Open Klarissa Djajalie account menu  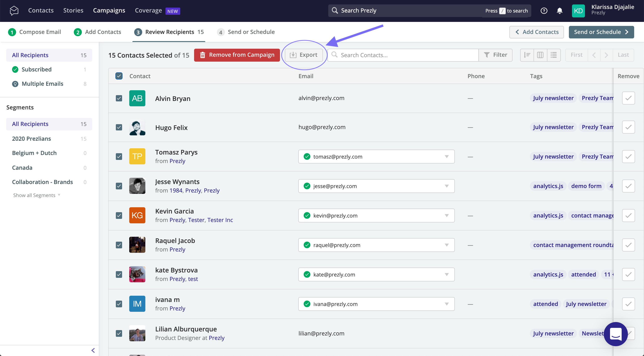coord(612,10)
